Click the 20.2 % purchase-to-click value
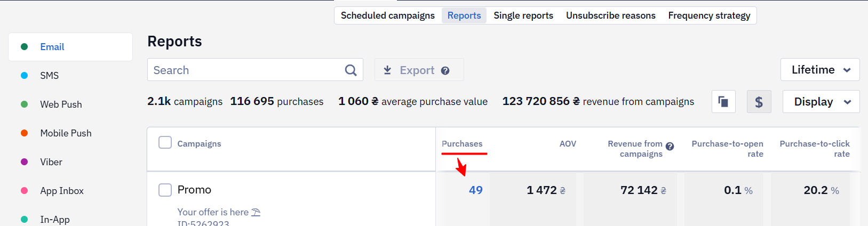Viewport: 868px width, 226px height. click(822, 190)
